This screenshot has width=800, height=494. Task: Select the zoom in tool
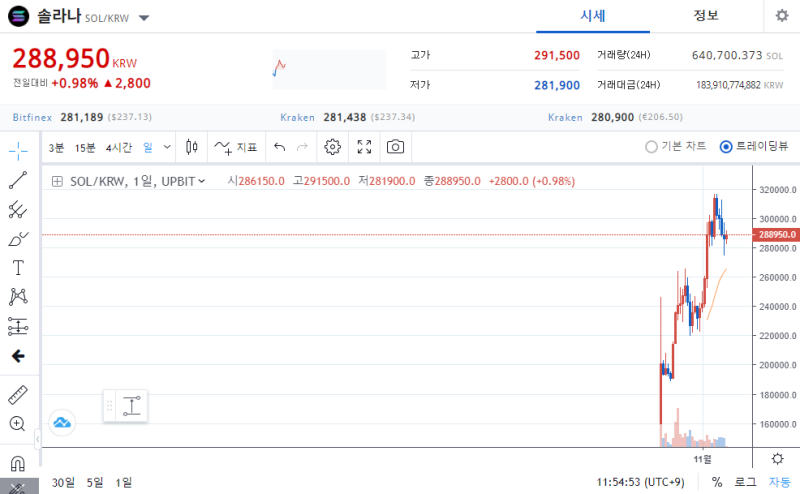[x=17, y=424]
